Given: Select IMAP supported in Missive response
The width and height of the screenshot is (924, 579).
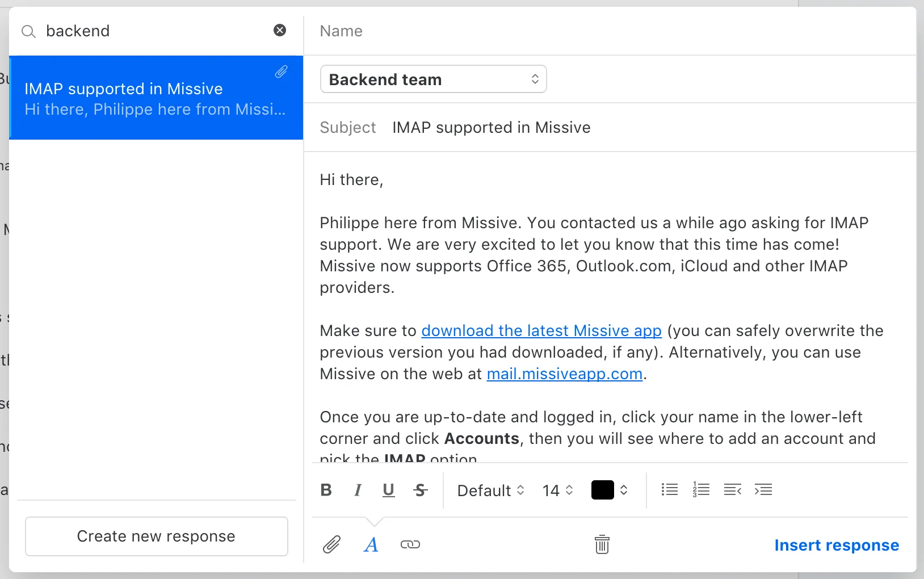Looking at the screenshot, I should click(x=156, y=98).
